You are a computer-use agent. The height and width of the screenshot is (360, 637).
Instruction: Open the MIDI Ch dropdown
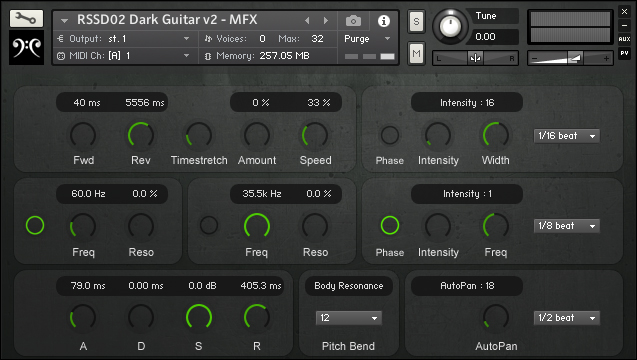coord(126,56)
